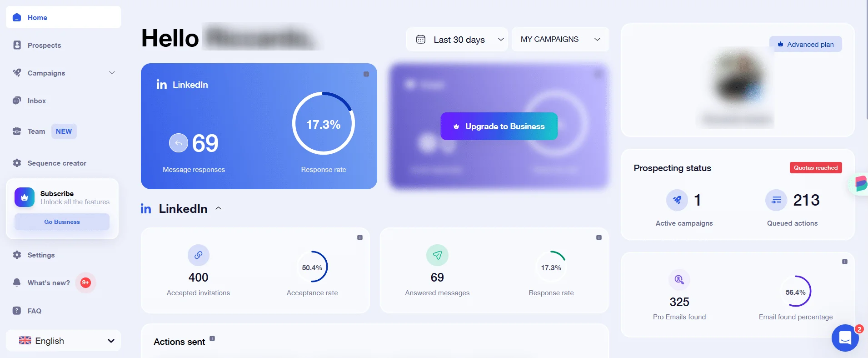Expand the Campaigns submenu chevron
868x358 pixels.
pyautogui.click(x=112, y=73)
